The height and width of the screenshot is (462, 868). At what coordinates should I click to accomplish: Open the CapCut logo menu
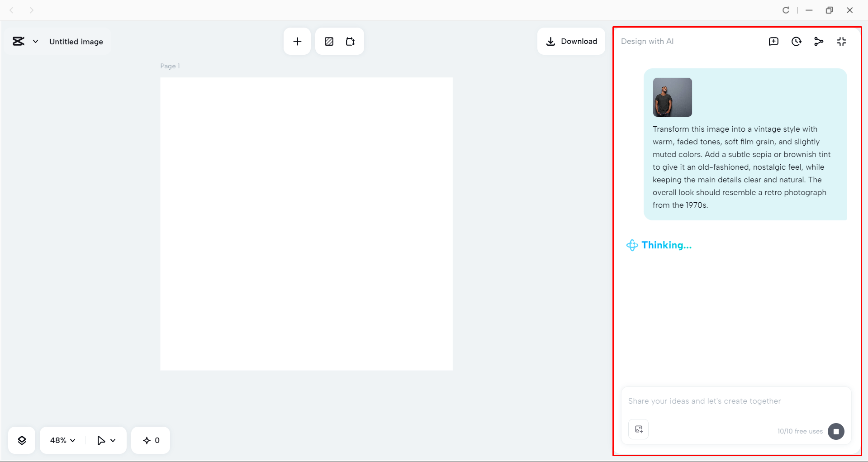[x=18, y=41]
